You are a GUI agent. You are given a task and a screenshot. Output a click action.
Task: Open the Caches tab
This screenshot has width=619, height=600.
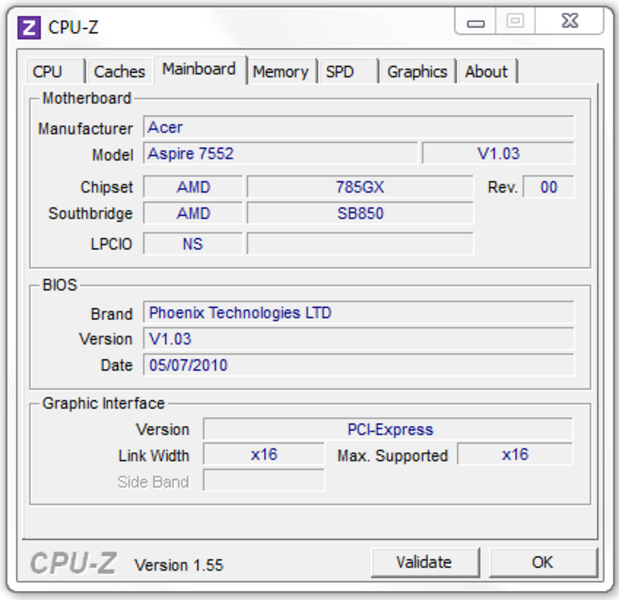(x=120, y=71)
